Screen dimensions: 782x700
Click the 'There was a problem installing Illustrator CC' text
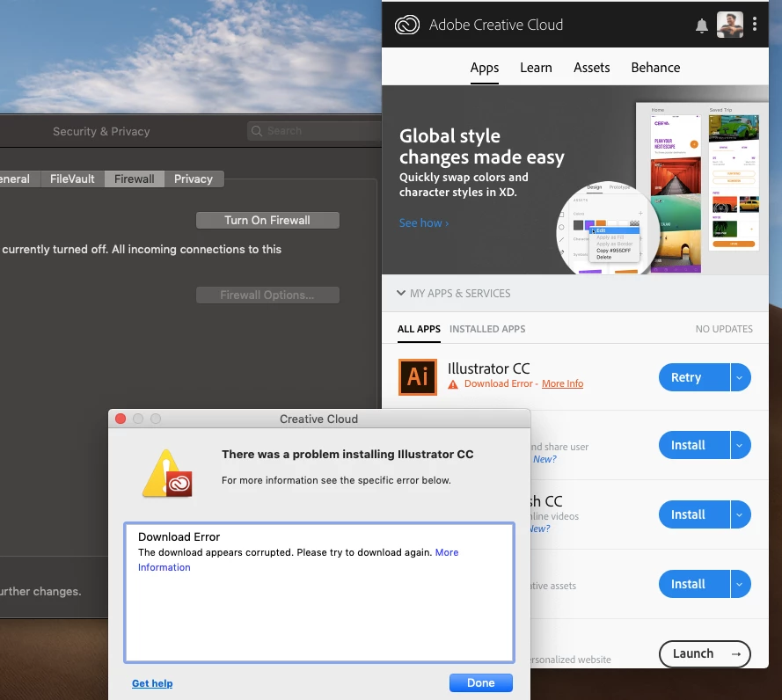tap(347, 454)
